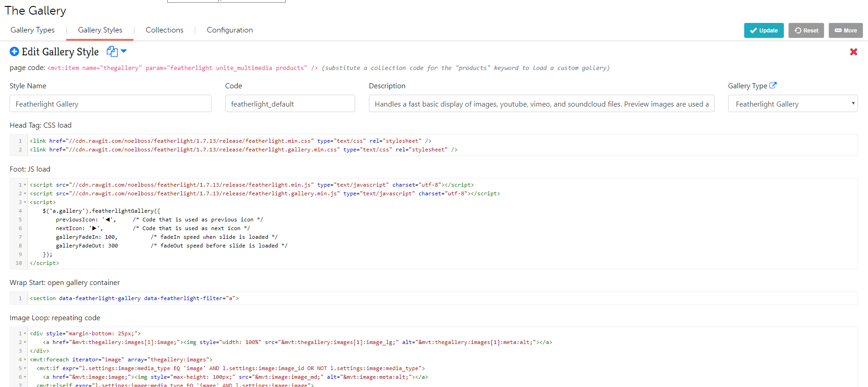Click the Edit Gallery Style heading
868x387 pixels.
coord(60,52)
